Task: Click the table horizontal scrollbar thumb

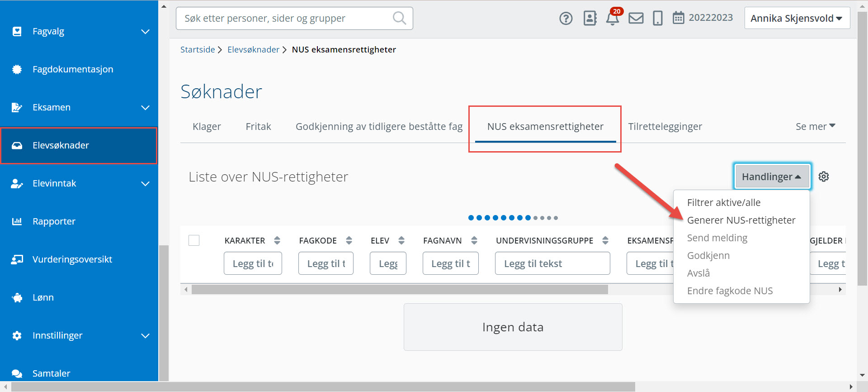Action: tap(400, 289)
